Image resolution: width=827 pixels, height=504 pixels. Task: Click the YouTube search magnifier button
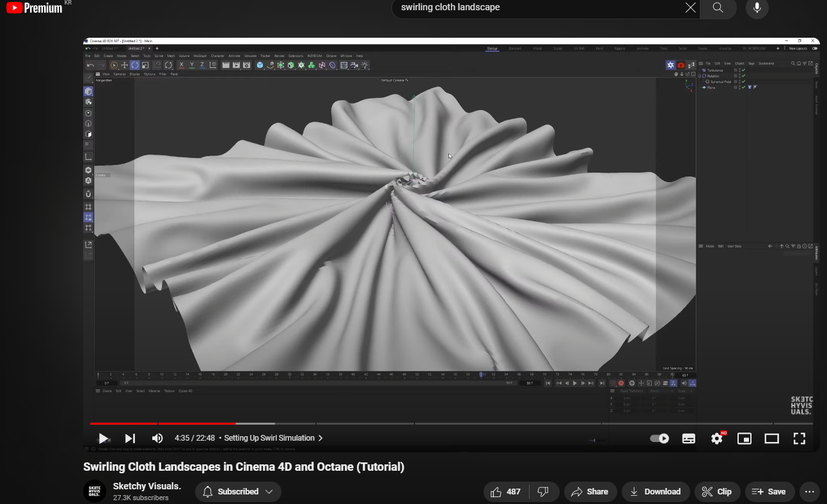coord(718,8)
